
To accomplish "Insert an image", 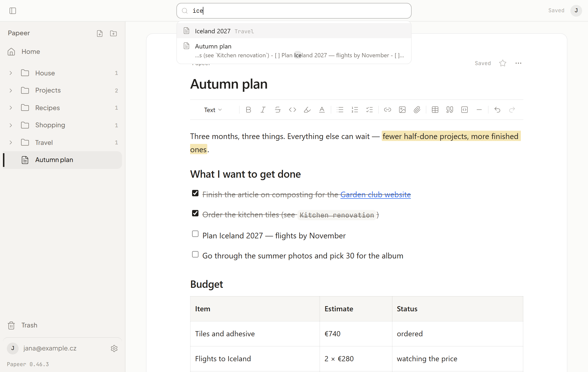I will pos(402,110).
